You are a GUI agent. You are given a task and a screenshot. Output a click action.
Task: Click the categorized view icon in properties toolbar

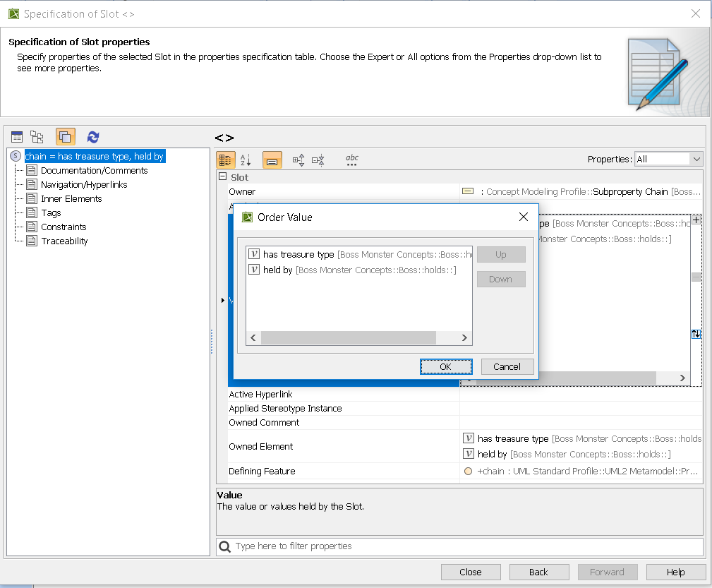pyautogui.click(x=226, y=160)
